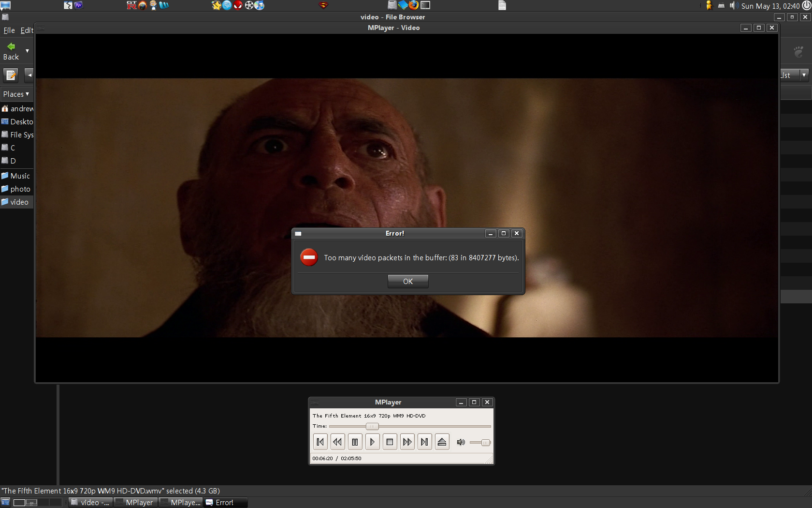This screenshot has width=812, height=508.
Task: Click OK in the Error dialog
Action: [408, 282]
